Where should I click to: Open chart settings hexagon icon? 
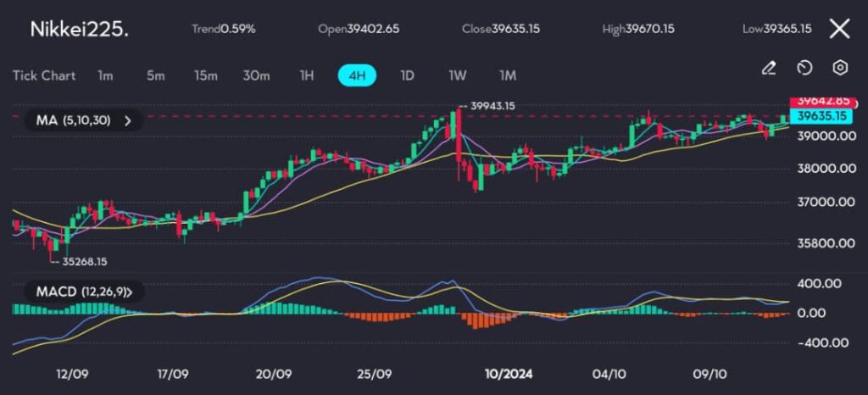(840, 68)
